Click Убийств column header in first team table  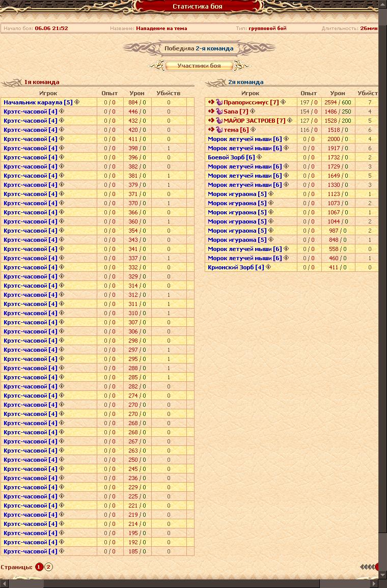click(x=169, y=93)
